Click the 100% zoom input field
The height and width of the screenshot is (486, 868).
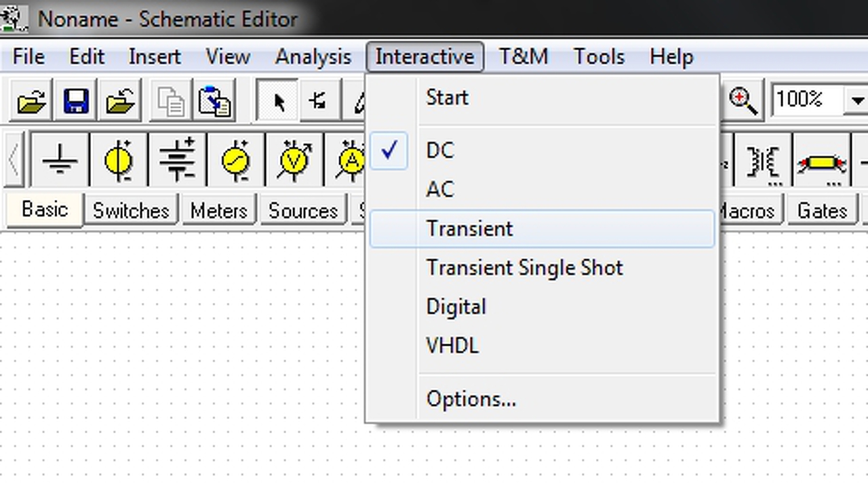tap(807, 100)
